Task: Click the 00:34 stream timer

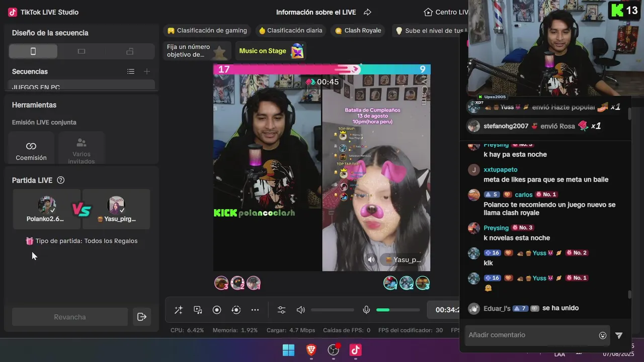Action: click(x=447, y=310)
